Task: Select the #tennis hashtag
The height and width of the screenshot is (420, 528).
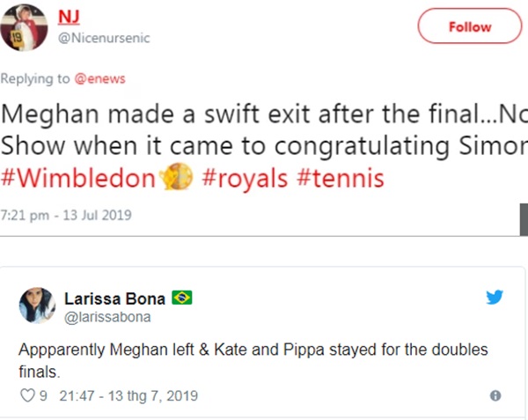Action: click(340, 179)
